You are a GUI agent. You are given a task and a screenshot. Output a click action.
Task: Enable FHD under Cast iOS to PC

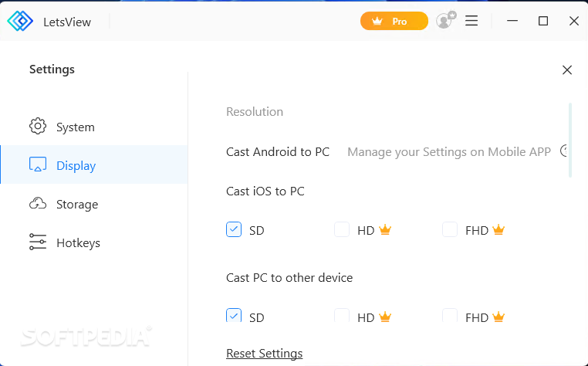(450, 229)
